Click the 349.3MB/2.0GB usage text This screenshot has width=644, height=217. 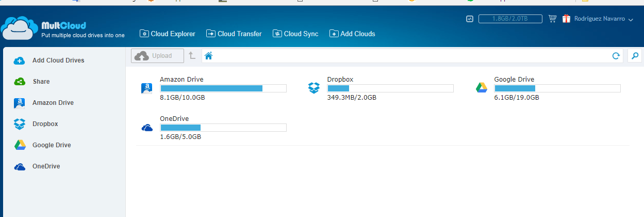352,97
